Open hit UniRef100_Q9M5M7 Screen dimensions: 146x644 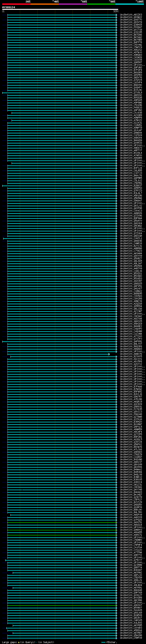click(131, 63)
